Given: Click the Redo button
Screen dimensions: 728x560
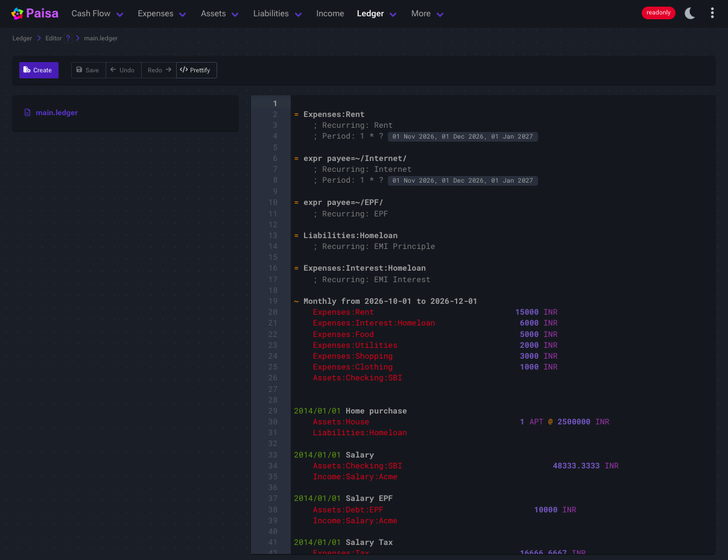Looking at the screenshot, I should click(159, 71).
